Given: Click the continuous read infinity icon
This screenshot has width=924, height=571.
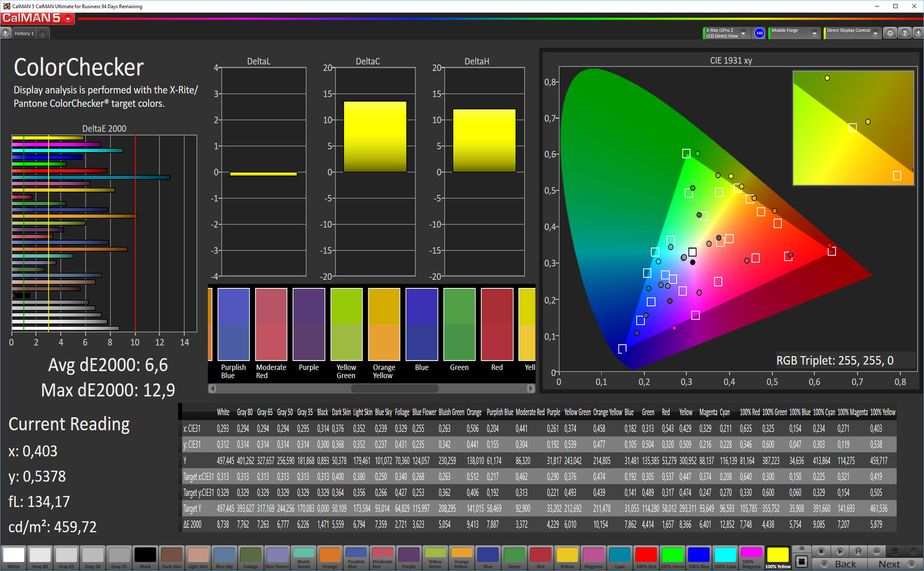Looking at the screenshot, I should point(876,551).
